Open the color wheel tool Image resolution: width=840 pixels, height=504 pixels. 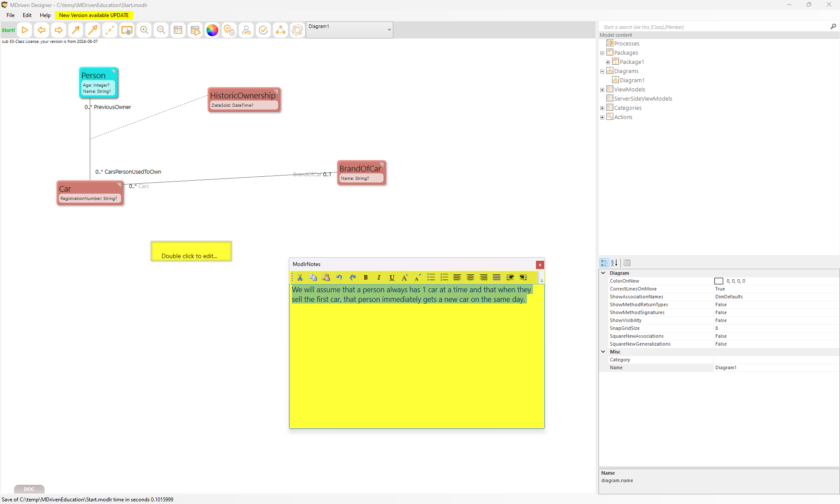[x=212, y=30]
